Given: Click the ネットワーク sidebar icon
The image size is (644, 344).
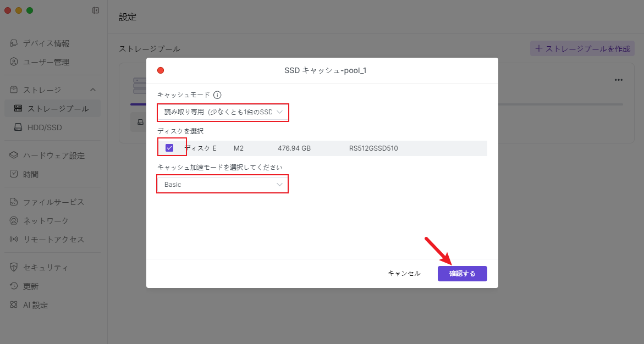Looking at the screenshot, I should [x=14, y=221].
